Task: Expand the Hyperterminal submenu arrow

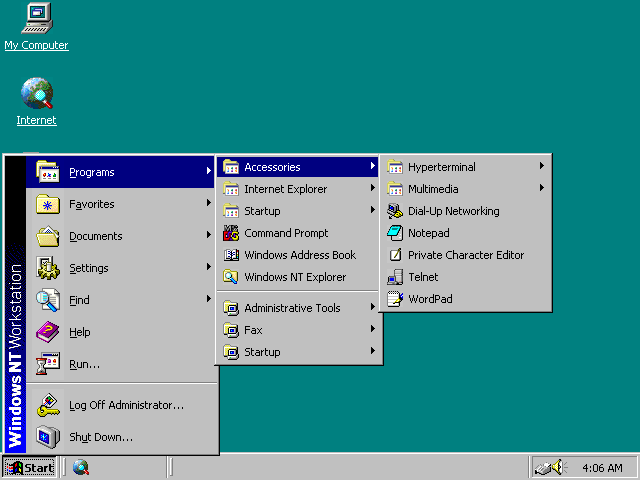Action: coord(542,166)
